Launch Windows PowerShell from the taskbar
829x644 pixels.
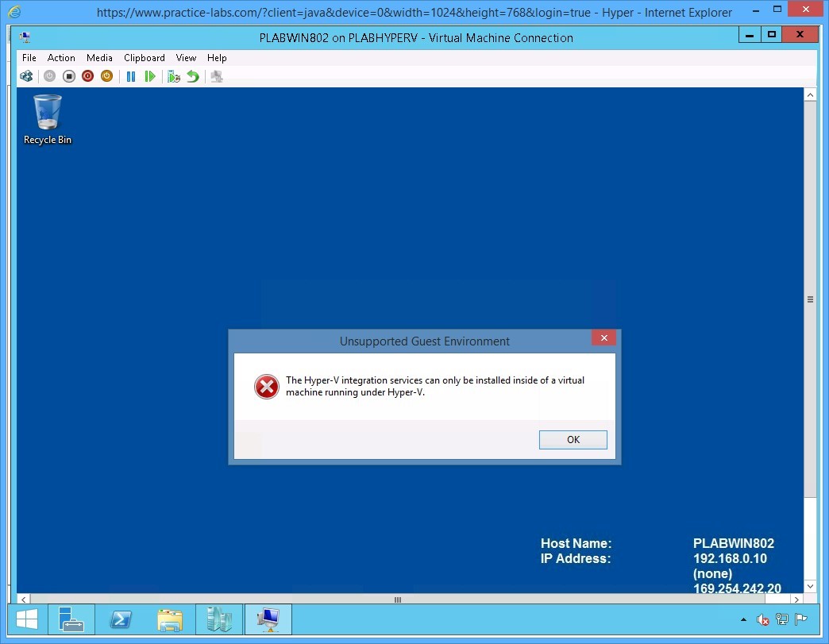[x=121, y=619]
